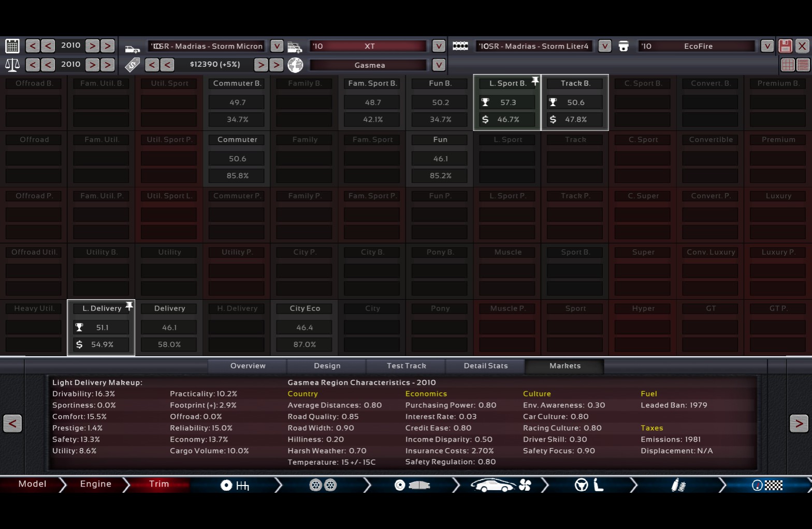Open dropdown for Storm Micron model
The image size is (812, 529).
[x=277, y=46]
